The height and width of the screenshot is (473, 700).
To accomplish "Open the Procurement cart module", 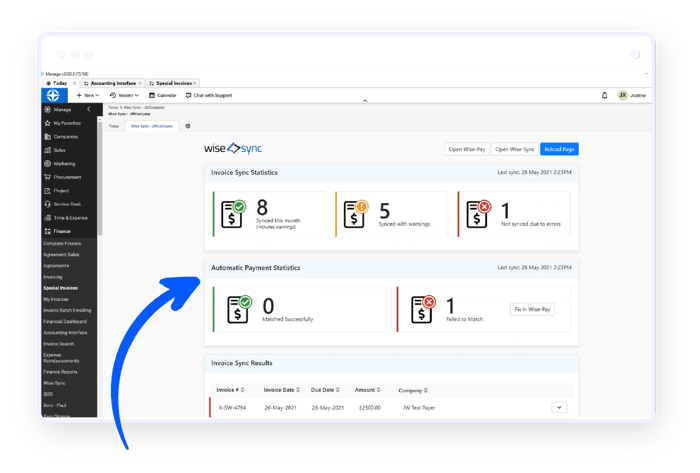I will pyautogui.click(x=62, y=177).
